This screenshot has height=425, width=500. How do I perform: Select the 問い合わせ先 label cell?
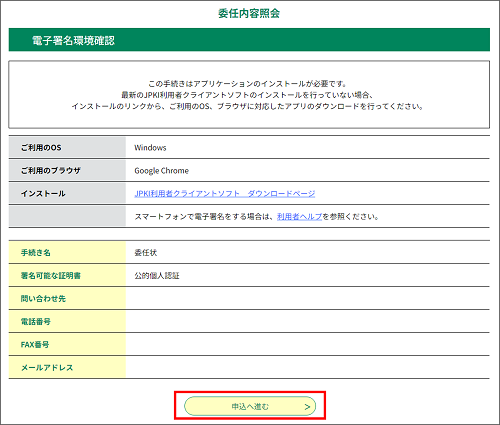point(67,298)
